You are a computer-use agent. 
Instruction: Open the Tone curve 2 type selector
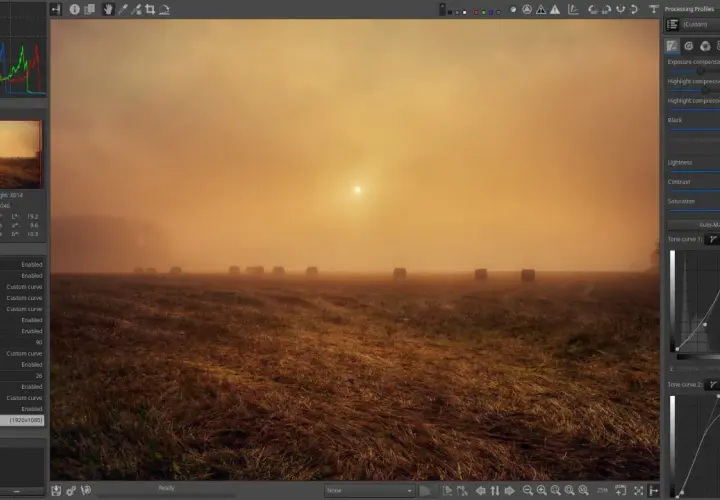pyautogui.click(x=713, y=384)
